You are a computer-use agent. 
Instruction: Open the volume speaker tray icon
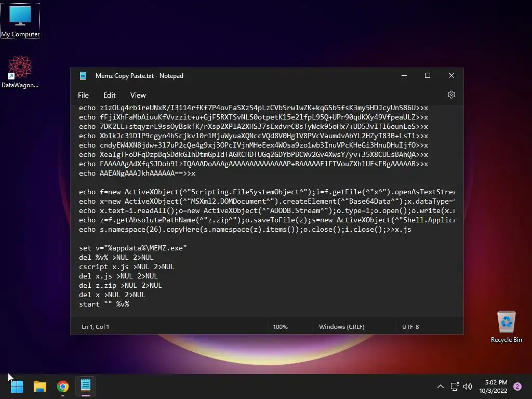468,387
